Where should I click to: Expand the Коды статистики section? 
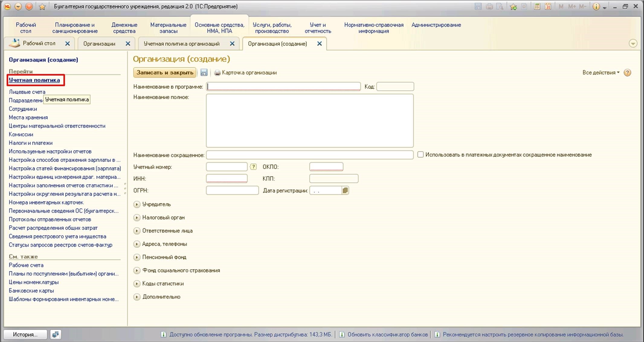tap(137, 284)
